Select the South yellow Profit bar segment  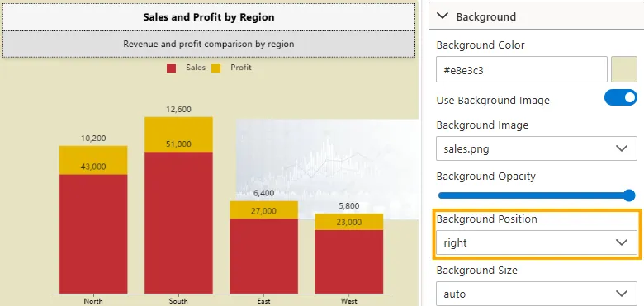tap(178, 134)
